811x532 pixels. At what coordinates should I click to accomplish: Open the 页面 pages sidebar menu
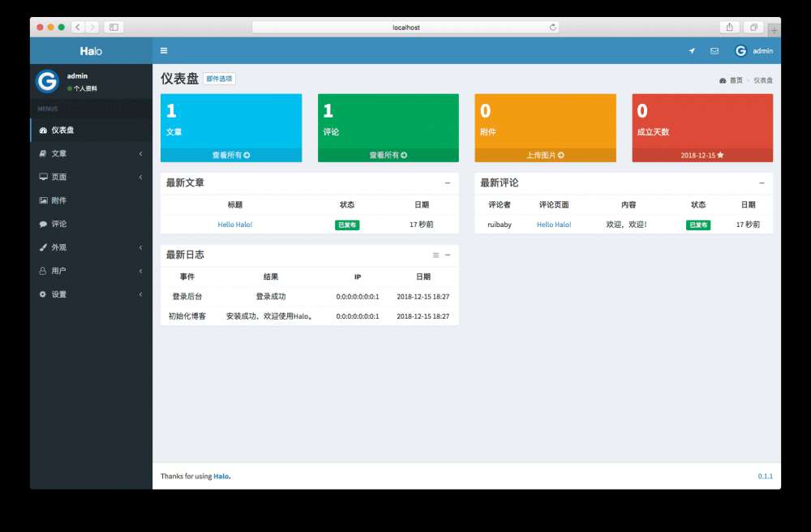[x=92, y=177]
